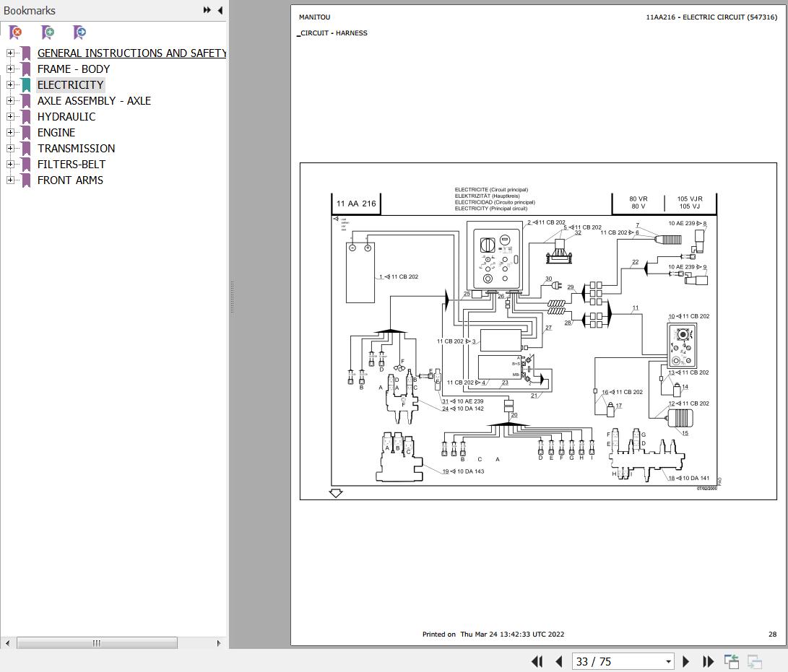Go to the next page
This screenshot has height=672, width=788.
click(685, 661)
